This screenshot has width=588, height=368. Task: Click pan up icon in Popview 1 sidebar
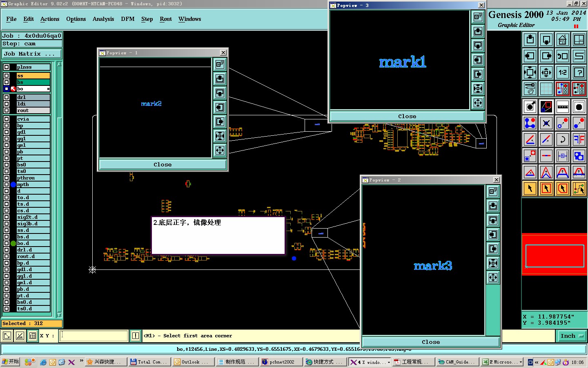click(220, 79)
